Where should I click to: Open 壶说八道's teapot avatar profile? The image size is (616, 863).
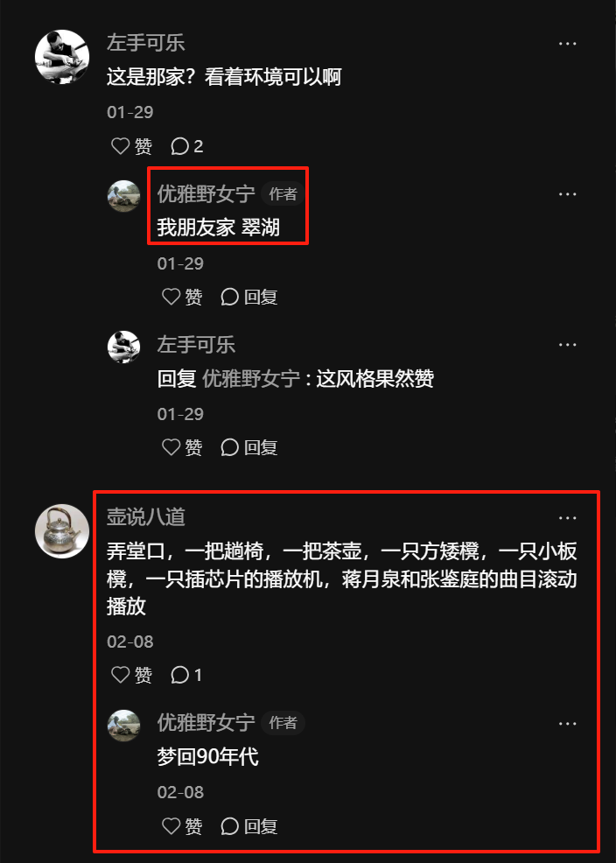pos(62,531)
